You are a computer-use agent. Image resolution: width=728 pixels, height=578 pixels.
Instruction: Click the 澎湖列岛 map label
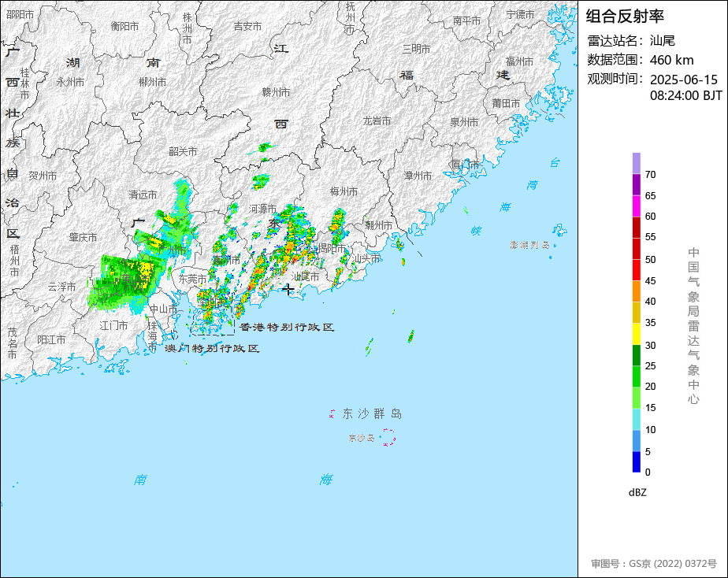(529, 245)
